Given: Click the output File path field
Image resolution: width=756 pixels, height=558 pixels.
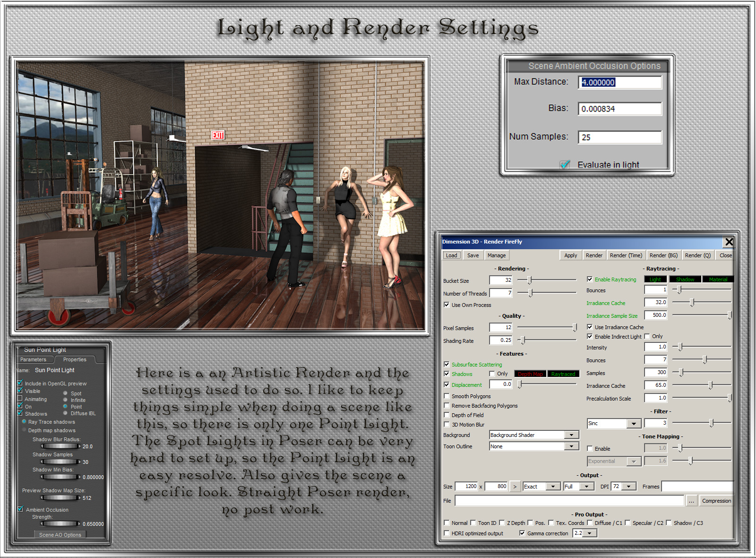Looking at the screenshot, I should coord(569,501).
